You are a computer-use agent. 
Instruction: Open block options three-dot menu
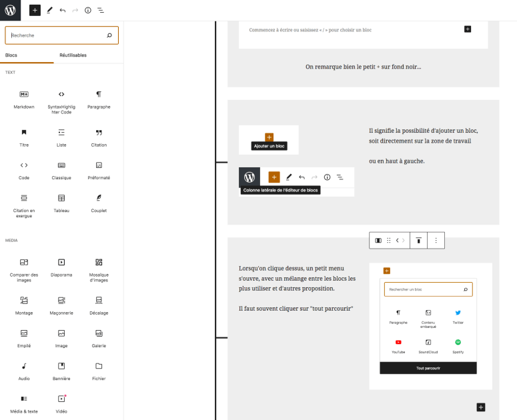(436, 240)
